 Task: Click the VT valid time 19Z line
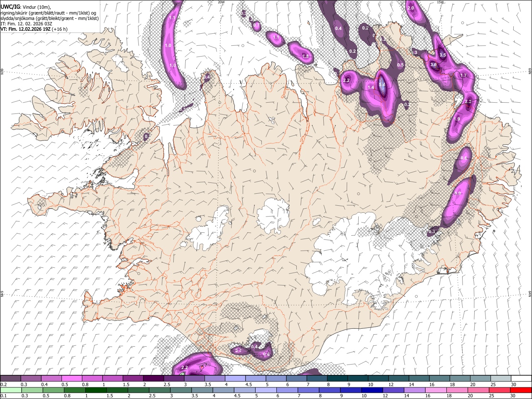click(25, 29)
